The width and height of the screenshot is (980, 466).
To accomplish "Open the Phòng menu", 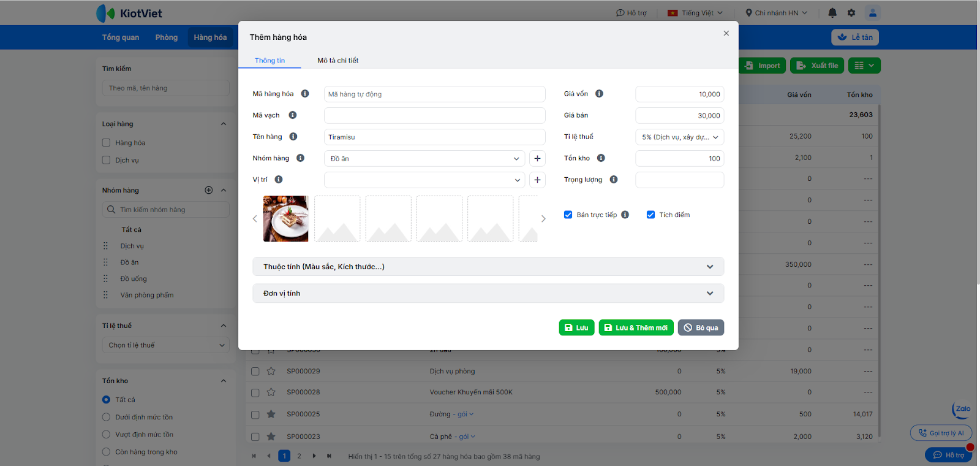I will coord(167,37).
